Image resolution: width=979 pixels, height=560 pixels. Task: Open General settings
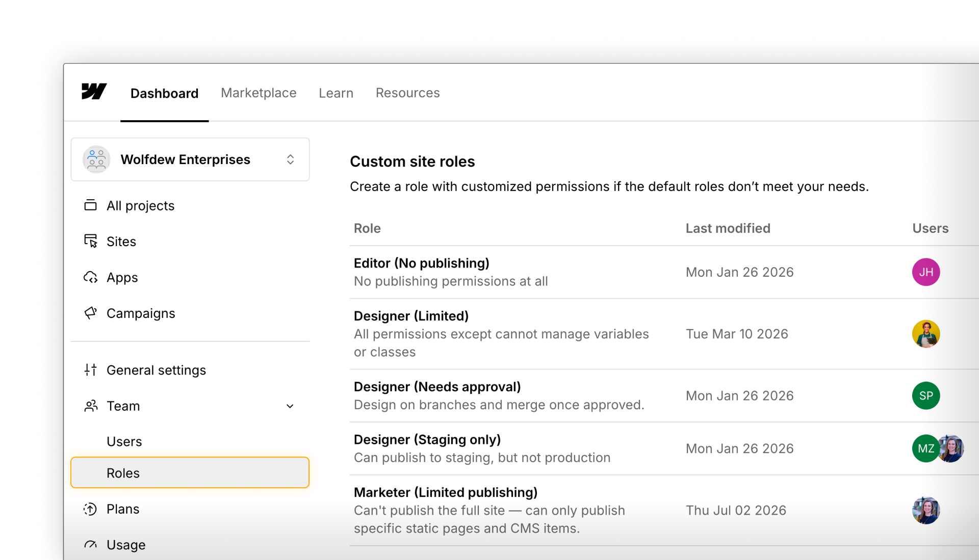coord(156,370)
